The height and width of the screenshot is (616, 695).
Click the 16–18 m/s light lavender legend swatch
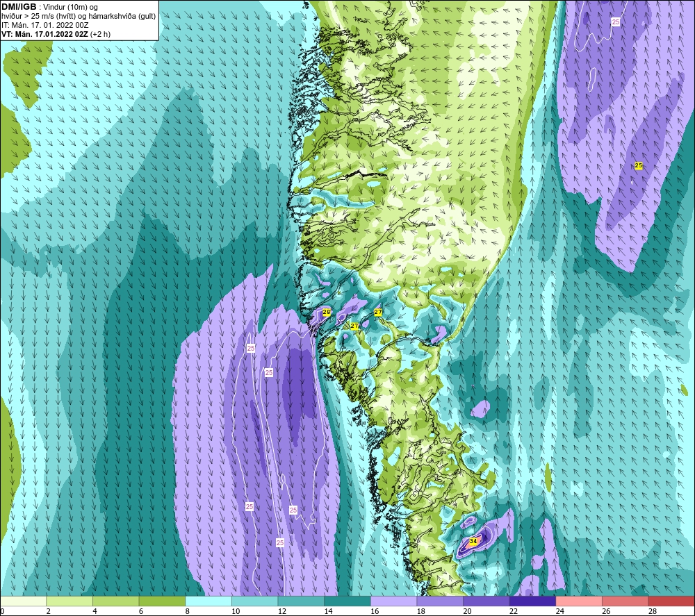coord(393,601)
